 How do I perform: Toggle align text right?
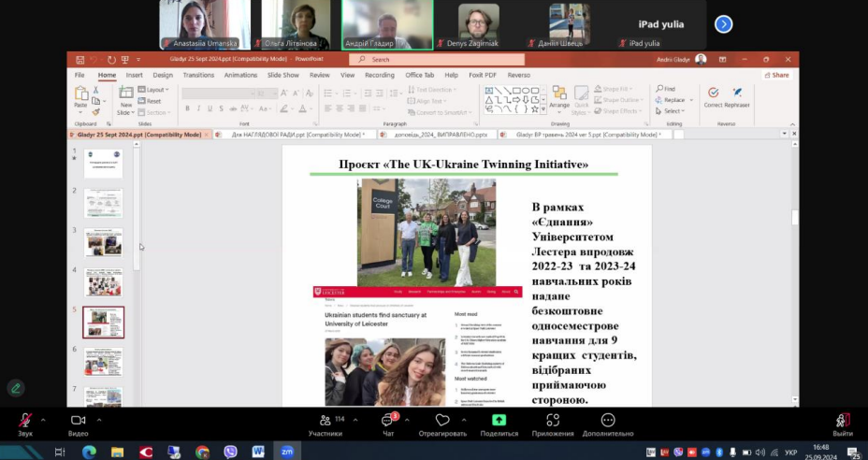(x=351, y=108)
